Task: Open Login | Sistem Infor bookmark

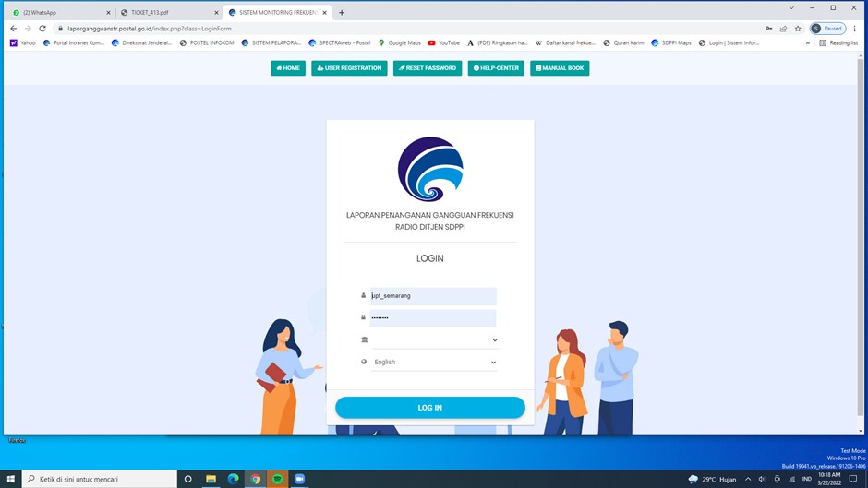Action: pyautogui.click(x=729, y=42)
